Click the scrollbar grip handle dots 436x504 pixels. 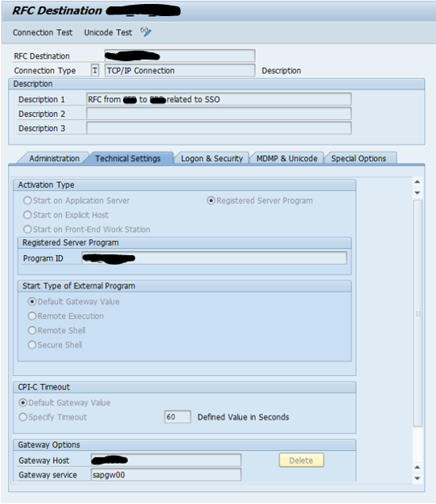click(x=417, y=314)
